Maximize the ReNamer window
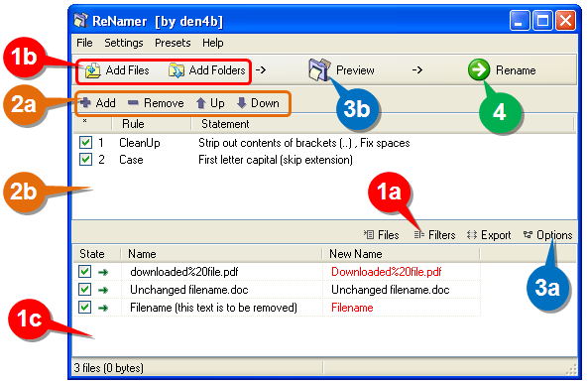 pyautogui.click(x=542, y=20)
